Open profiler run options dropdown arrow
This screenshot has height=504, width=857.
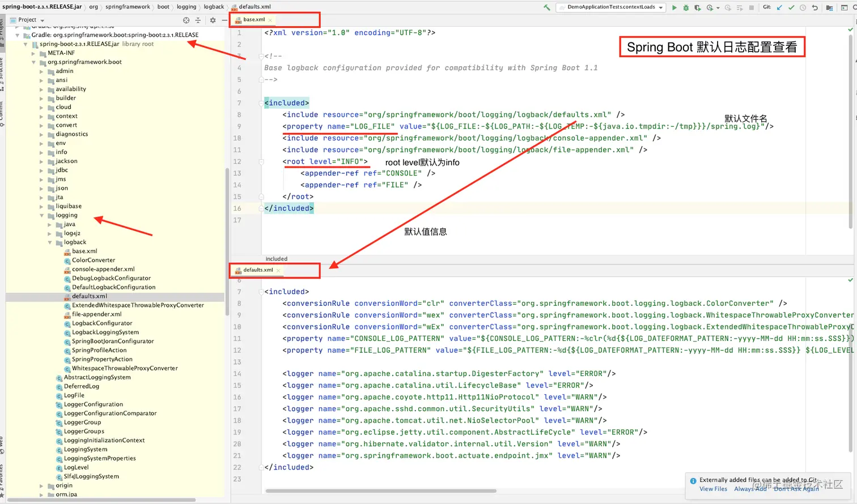(718, 8)
